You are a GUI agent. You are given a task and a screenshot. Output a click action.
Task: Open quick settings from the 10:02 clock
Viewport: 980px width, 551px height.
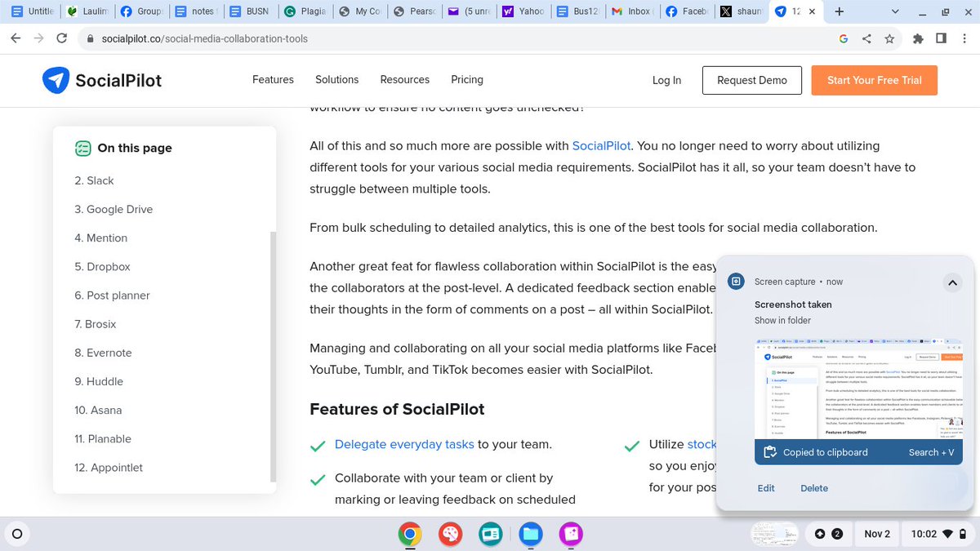click(939, 534)
